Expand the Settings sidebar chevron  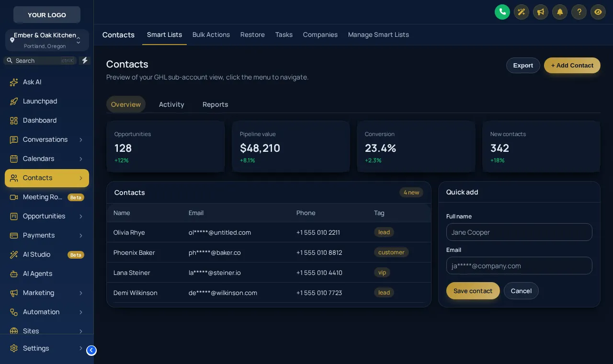(81, 348)
